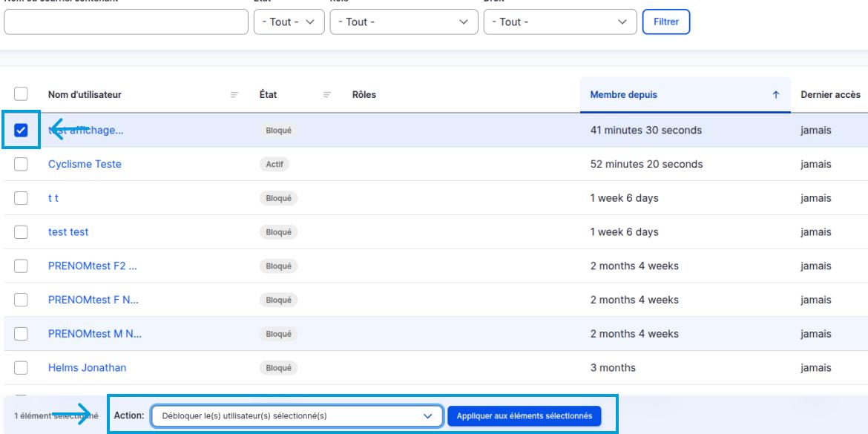This screenshot has width=868, height=434.
Task: Open the PRENOMtest F2 user link
Action: coord(92,266)
